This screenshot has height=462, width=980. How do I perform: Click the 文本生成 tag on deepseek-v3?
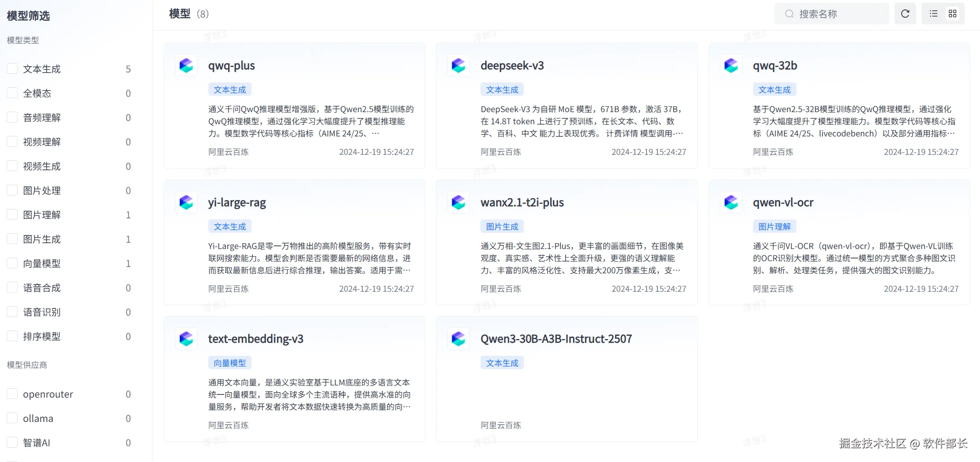[x=502, y=90]
